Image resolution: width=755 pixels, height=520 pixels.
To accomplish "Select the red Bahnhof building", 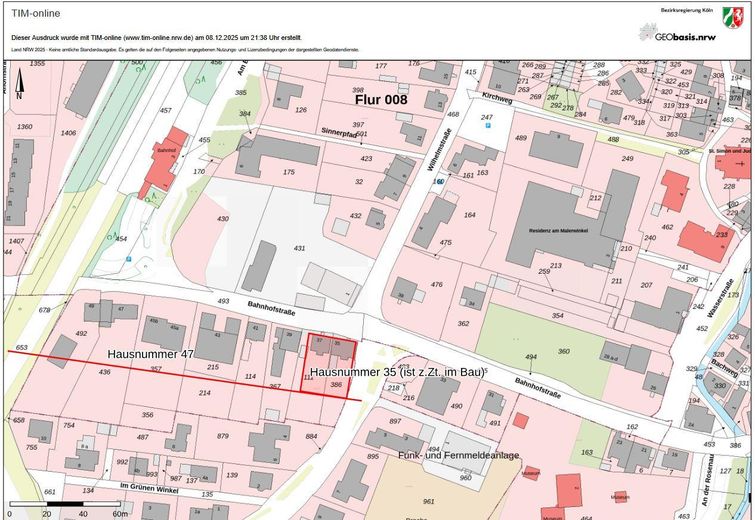I will [162, 162].
